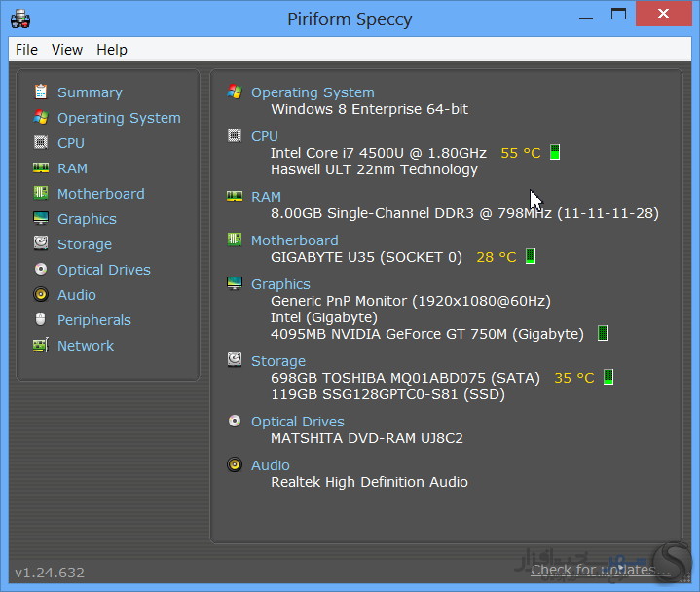Click the Speccy app icon in title bar

[x=19, y=18]
